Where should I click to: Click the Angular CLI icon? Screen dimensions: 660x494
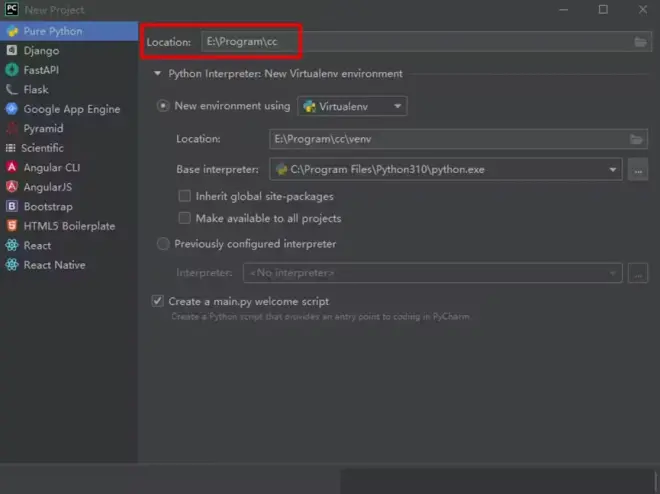12,167
